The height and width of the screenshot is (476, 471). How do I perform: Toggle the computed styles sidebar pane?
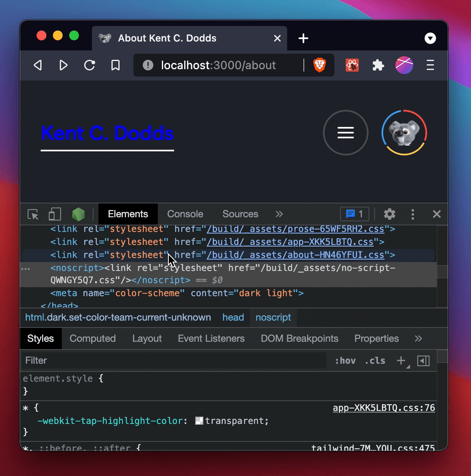point(92,338)
